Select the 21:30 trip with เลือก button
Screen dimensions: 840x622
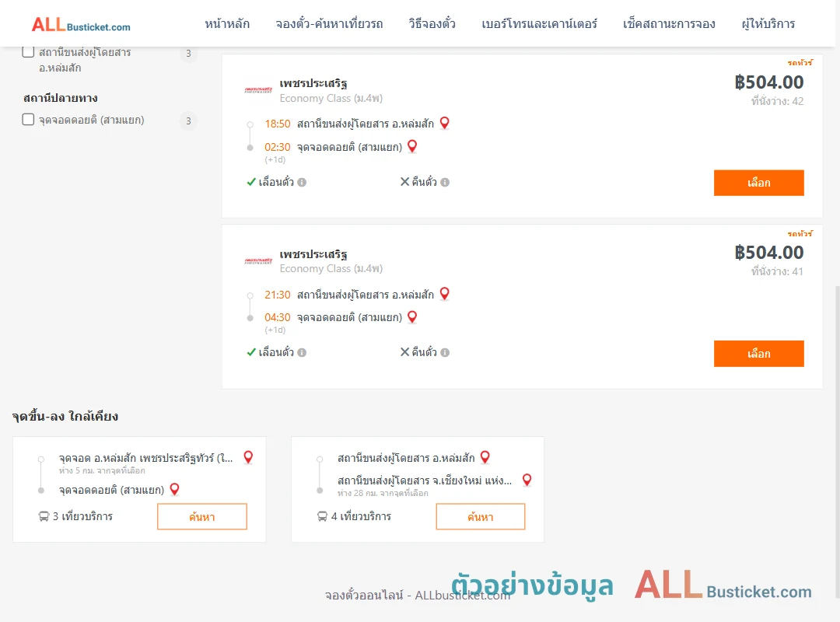pyautogui.click(x=758, y=354)
